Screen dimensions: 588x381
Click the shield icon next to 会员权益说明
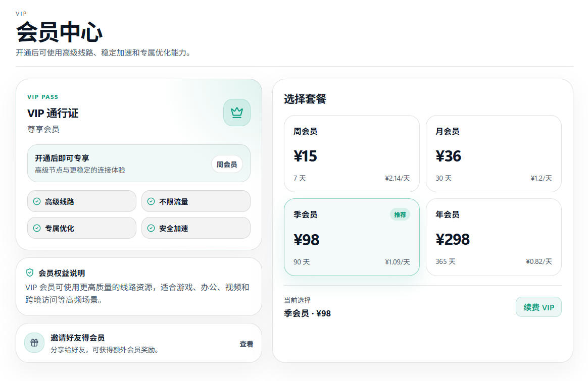click(30, 273)
